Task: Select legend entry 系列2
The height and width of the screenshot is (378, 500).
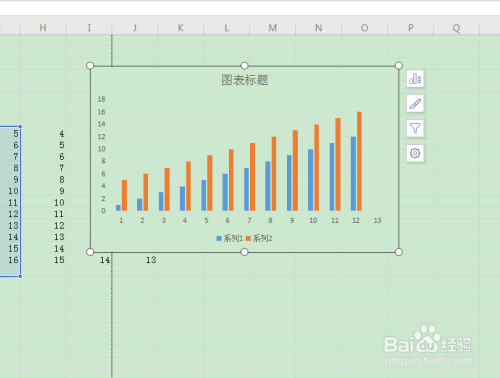Action: pos(259,238)
